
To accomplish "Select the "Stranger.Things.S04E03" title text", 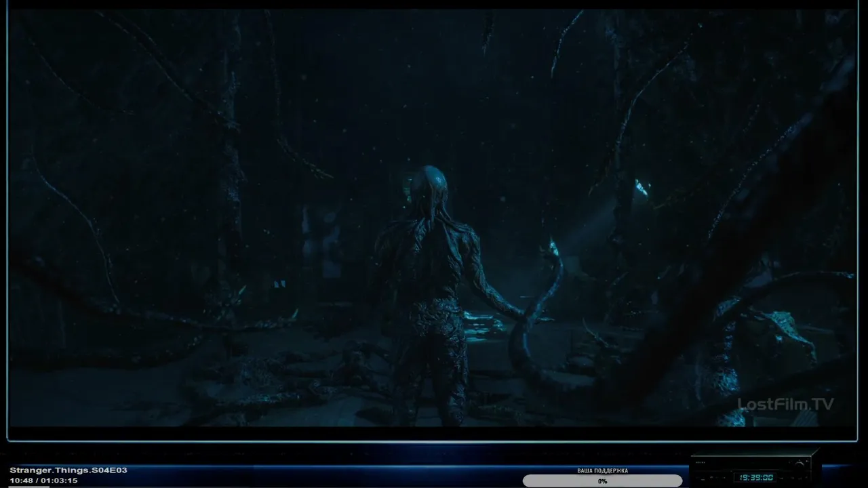I will (x=68, y=470).
